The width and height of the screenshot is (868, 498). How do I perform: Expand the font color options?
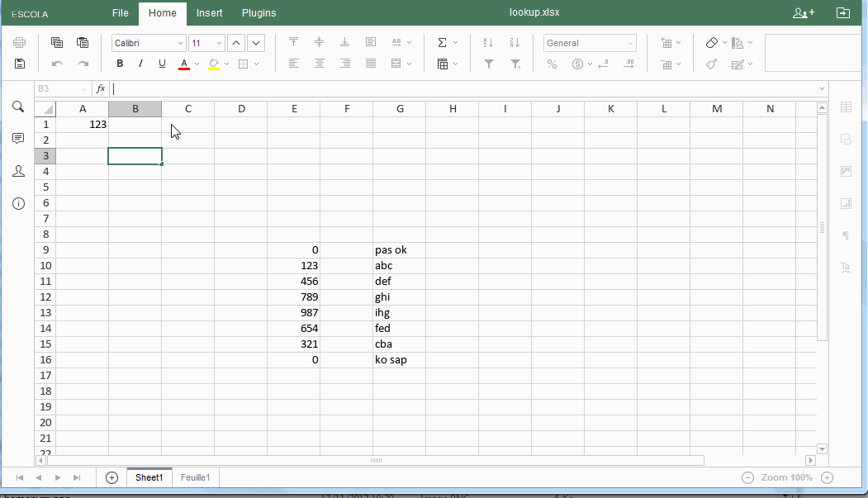coord(195,63)
